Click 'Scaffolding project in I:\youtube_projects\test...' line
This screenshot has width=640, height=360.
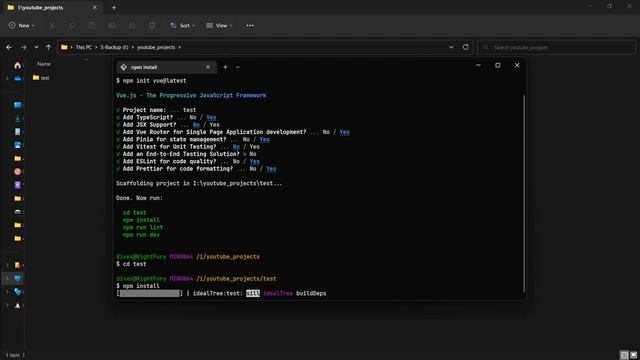[199, 183]
